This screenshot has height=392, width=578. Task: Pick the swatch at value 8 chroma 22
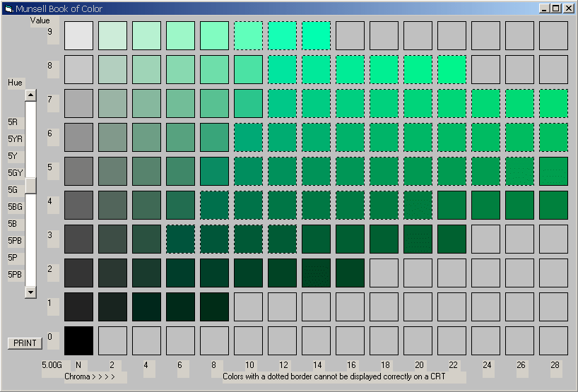click(452, 69)
